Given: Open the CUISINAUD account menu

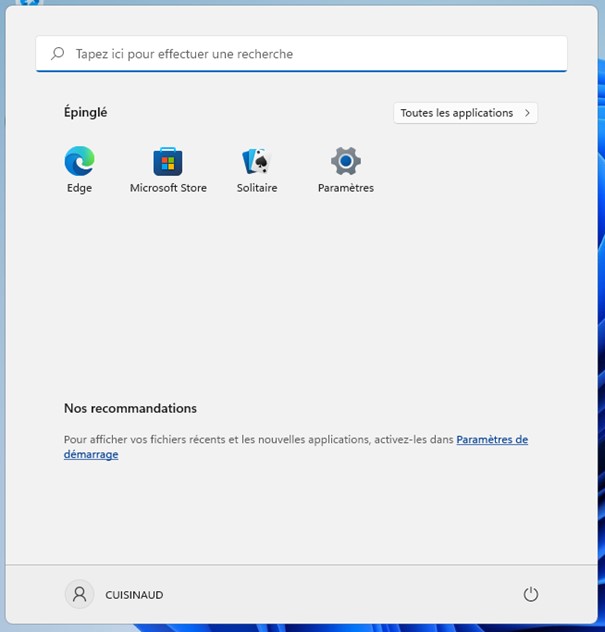Looking at the screenshot, I should [134, 595].
